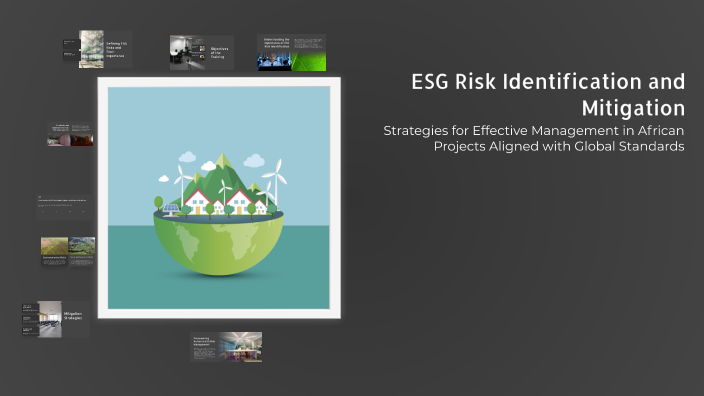Open the slide thumbnail with the pink and red interior photos
This screenshot has width=704, height=396.
pos(70,134)
